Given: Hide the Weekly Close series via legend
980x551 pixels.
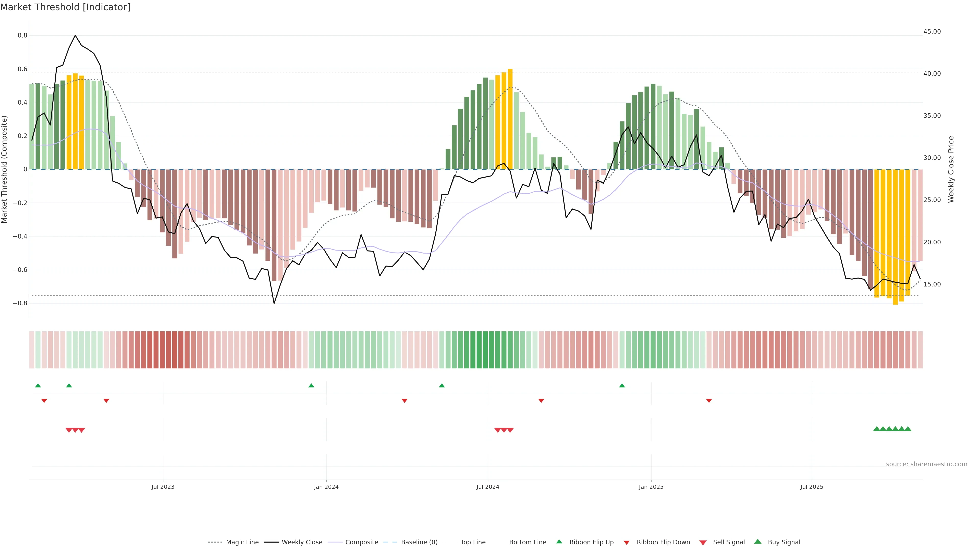Looking at the screenshot, I should tap(302, 542).
